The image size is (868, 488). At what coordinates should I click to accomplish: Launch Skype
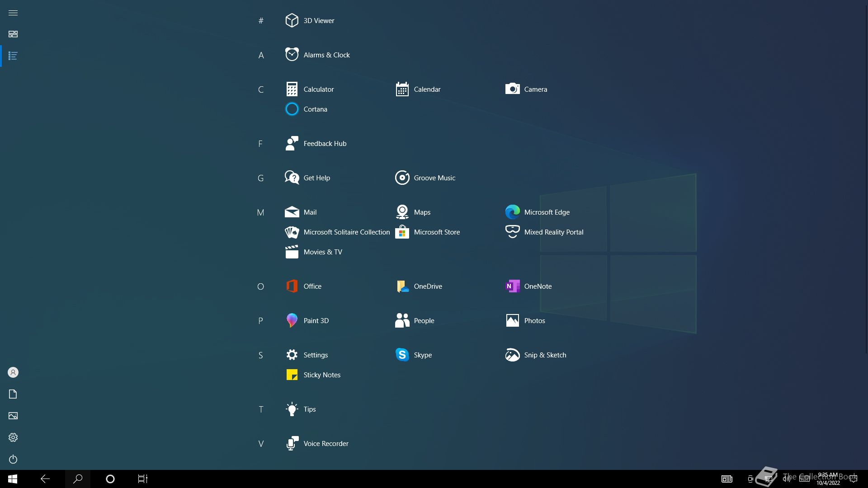413,355
